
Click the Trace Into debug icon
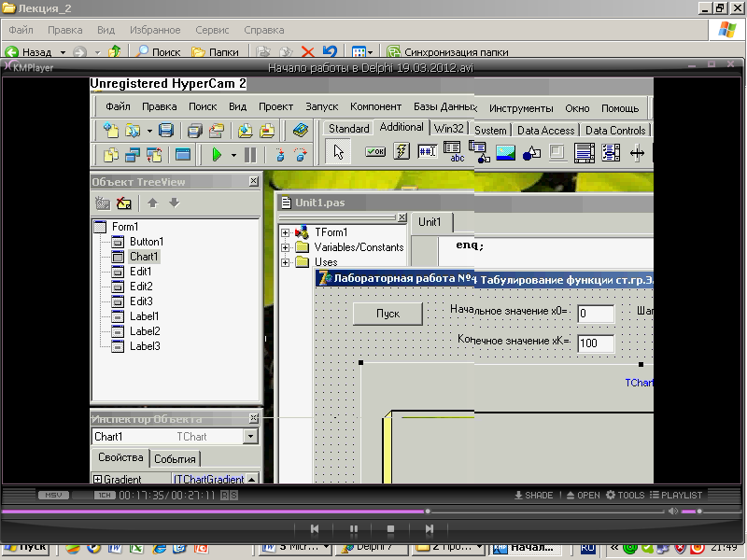(280, 155)
